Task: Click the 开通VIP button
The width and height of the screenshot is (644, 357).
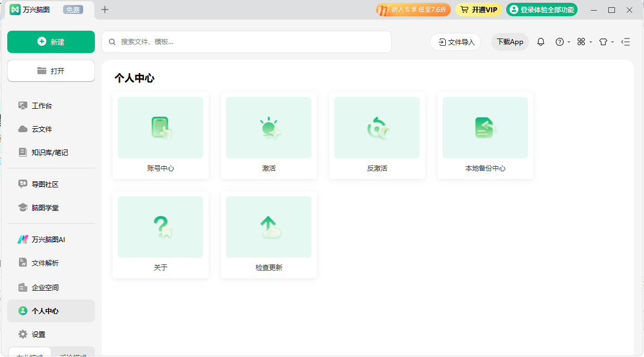Action: click(x=478, y=9)
